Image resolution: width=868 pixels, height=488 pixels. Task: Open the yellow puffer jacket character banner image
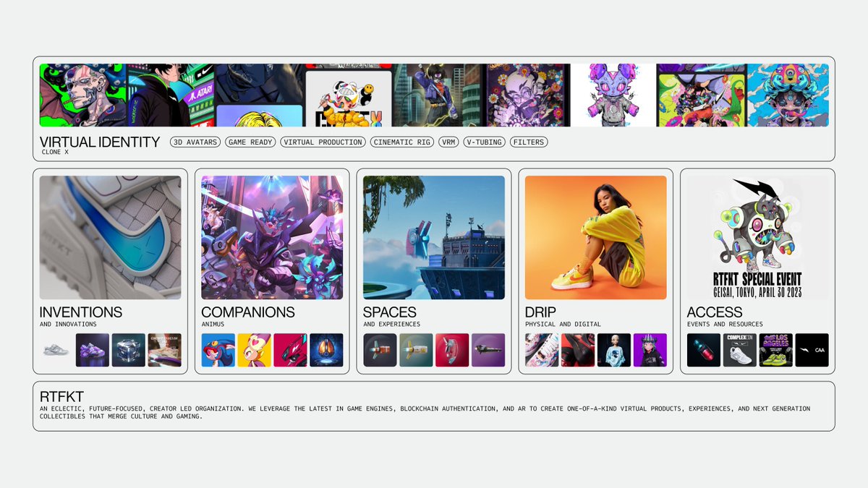point(349,99)
